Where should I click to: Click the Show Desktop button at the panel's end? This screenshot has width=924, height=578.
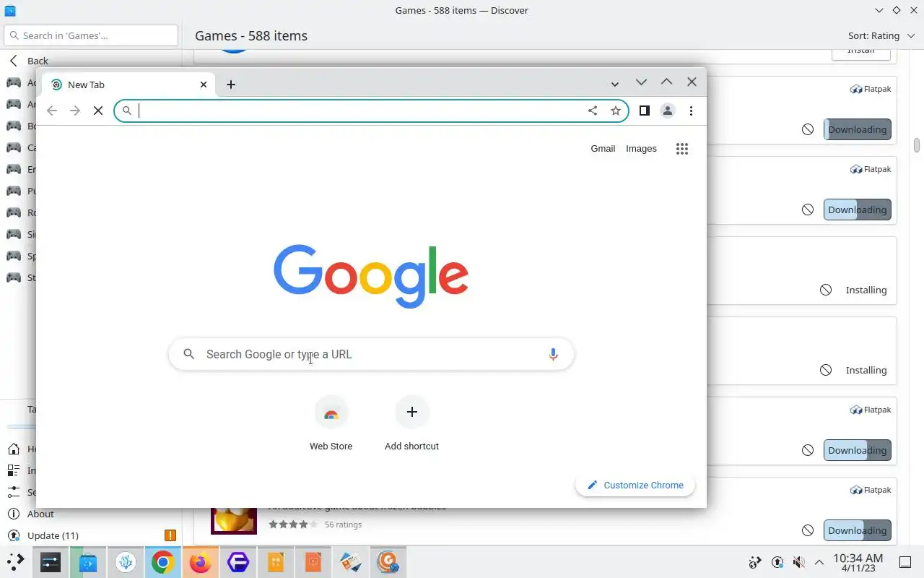pyautogui.click(x=905, y=562)
